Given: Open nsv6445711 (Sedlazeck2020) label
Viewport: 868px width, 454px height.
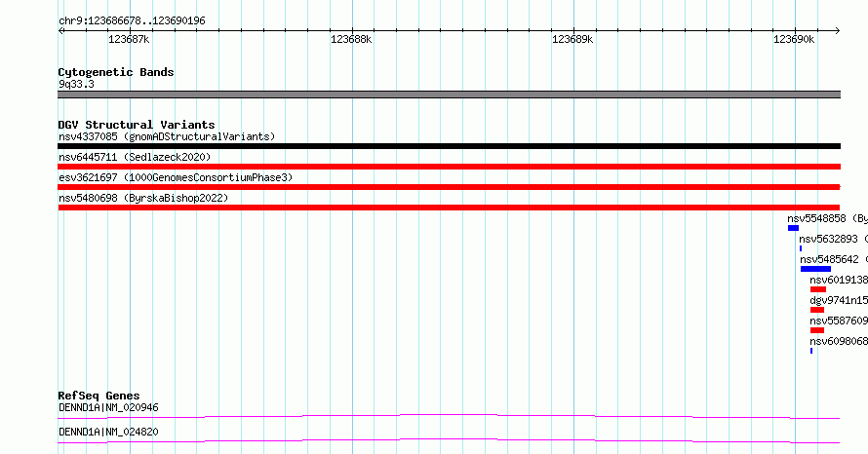Looking at the screenshot, I should 135,157.
